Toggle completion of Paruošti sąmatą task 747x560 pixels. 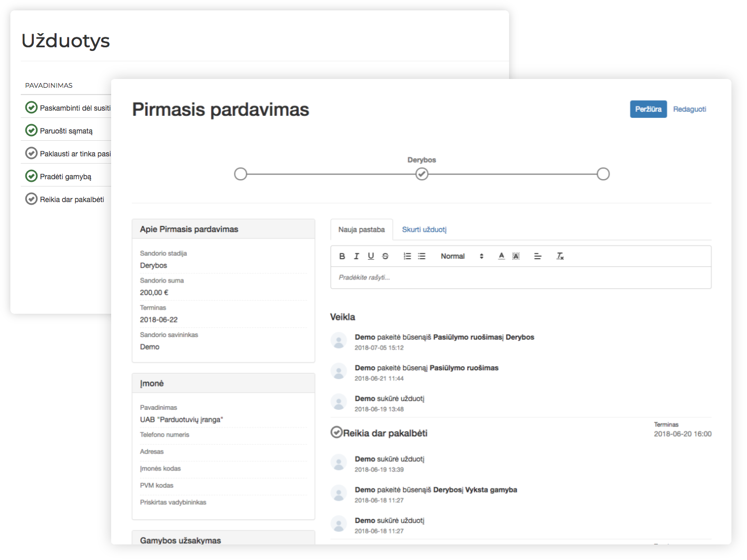click(31, 130)
